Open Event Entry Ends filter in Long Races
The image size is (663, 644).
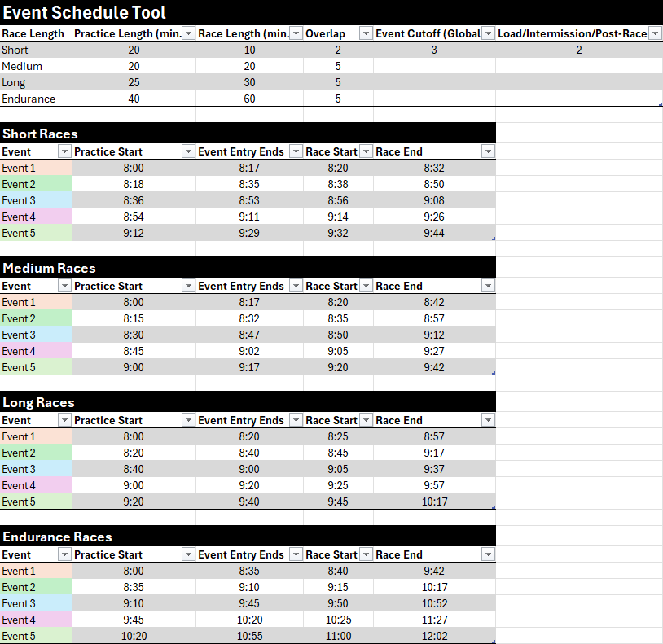296,420
